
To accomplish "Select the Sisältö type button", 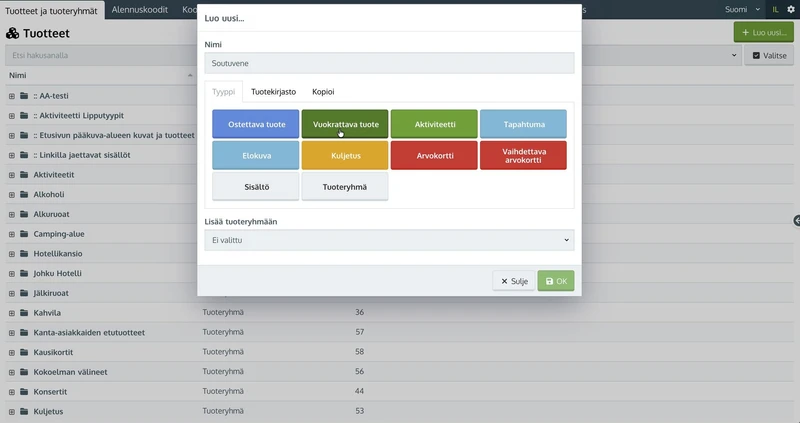I will [256, 187].
